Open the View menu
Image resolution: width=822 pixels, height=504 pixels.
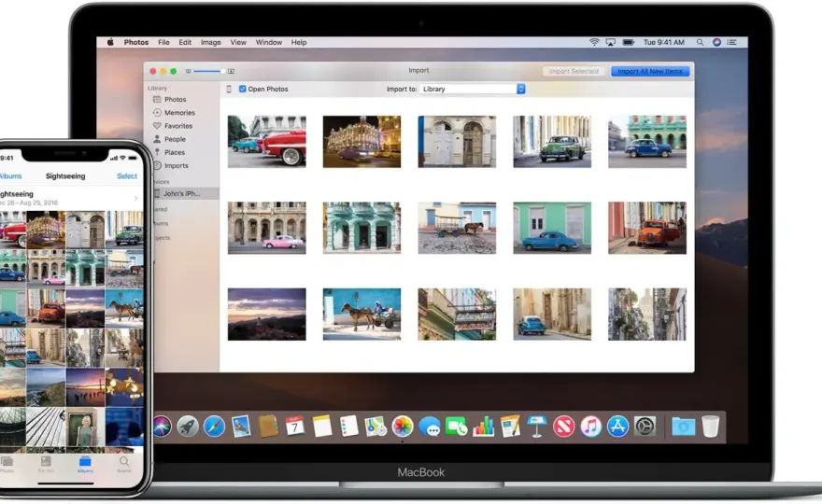(x=238, y=42)
